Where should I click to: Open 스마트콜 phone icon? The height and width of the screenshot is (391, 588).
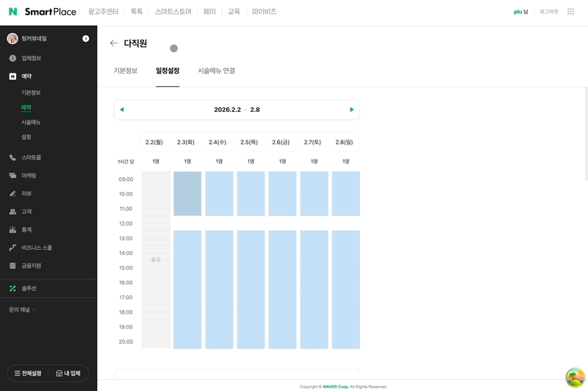pyautogui.click(x=12, y=157)
